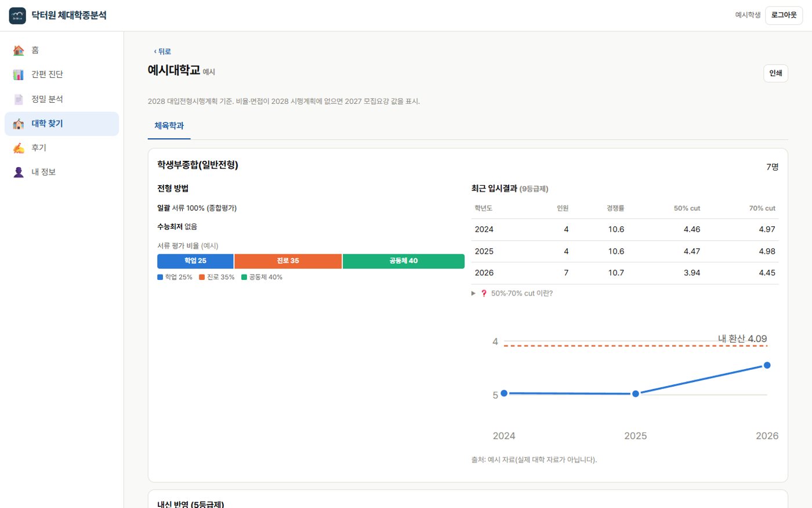Click the document icon beside 정밀 분석

(19, 99)
